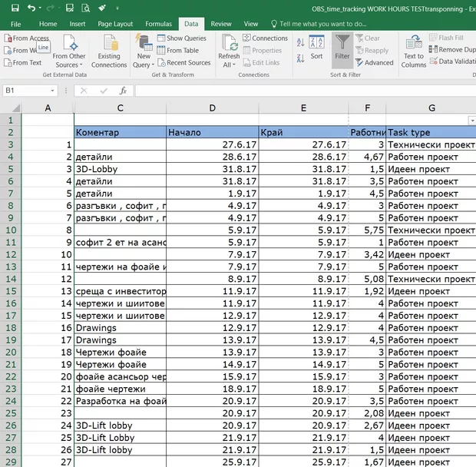Select column D header
The height and width of the screenshot is (467, 476).
(212, 108)
